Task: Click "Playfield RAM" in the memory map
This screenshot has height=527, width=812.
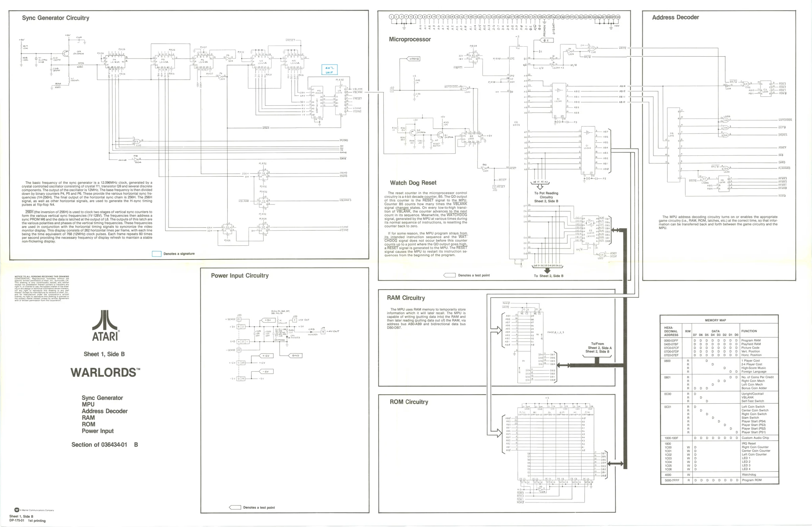Action: [752, 344]
